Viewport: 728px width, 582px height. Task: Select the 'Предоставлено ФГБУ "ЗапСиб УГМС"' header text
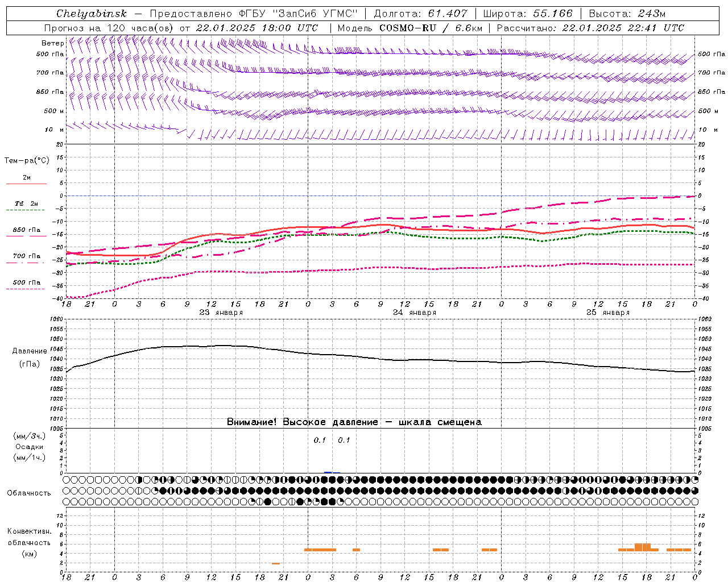253,14
